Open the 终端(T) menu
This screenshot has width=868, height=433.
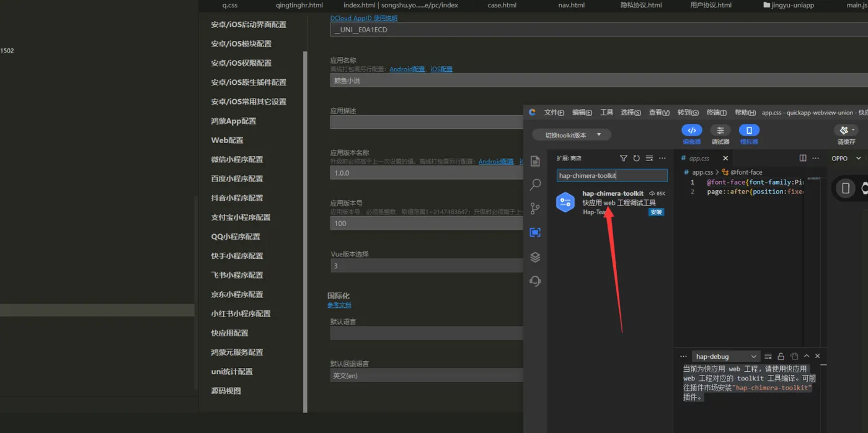coord(717,113)
